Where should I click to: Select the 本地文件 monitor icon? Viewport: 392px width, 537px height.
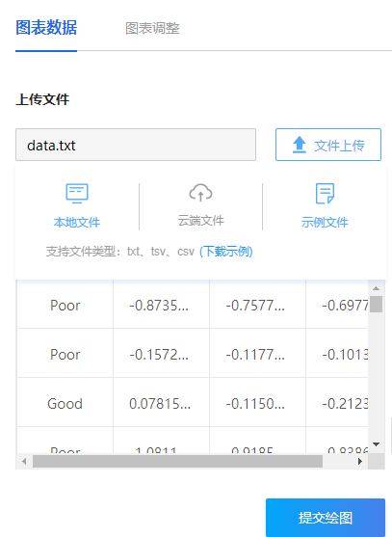(x=77, y=194)
